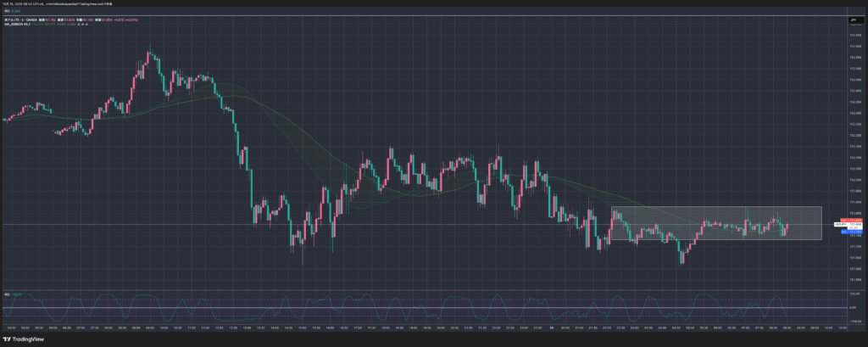
Task: Click the separator between chart and RCI pane
Action: pos(424,290)
